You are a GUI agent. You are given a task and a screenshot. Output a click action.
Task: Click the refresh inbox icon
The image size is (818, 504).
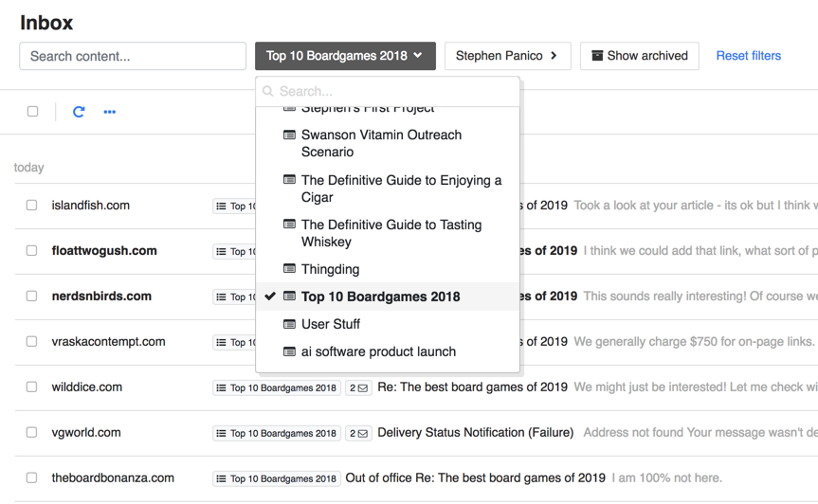tap(79, 112)
